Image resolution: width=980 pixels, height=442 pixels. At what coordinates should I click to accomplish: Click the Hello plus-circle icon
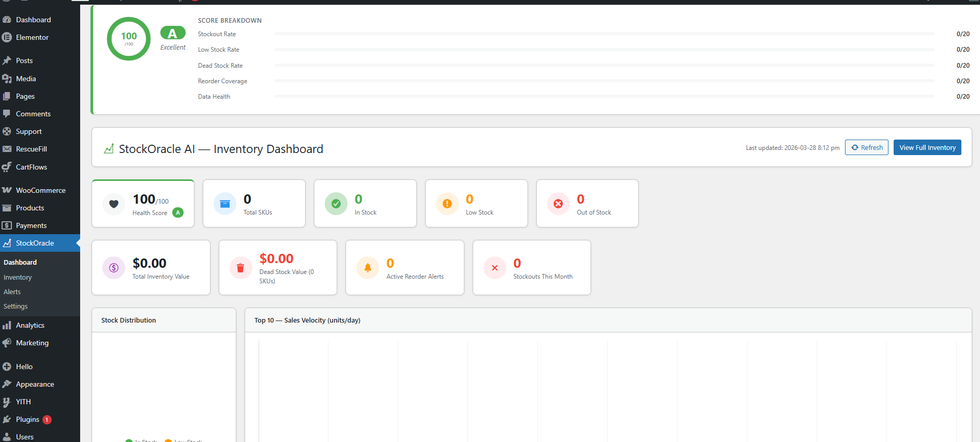7,367
